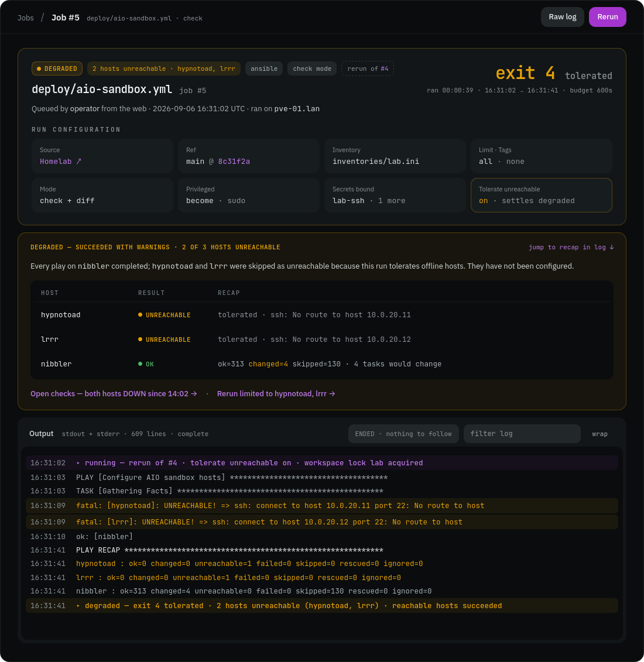
Task: Click the 'become · sudo' privileged value
Action: 215,201
